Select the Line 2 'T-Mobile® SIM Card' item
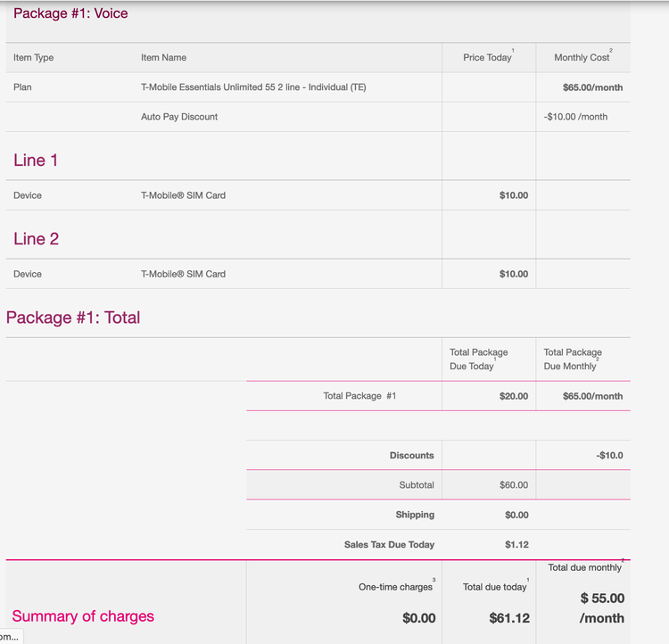The image size is (669, 644). click(x=183, y=274)
